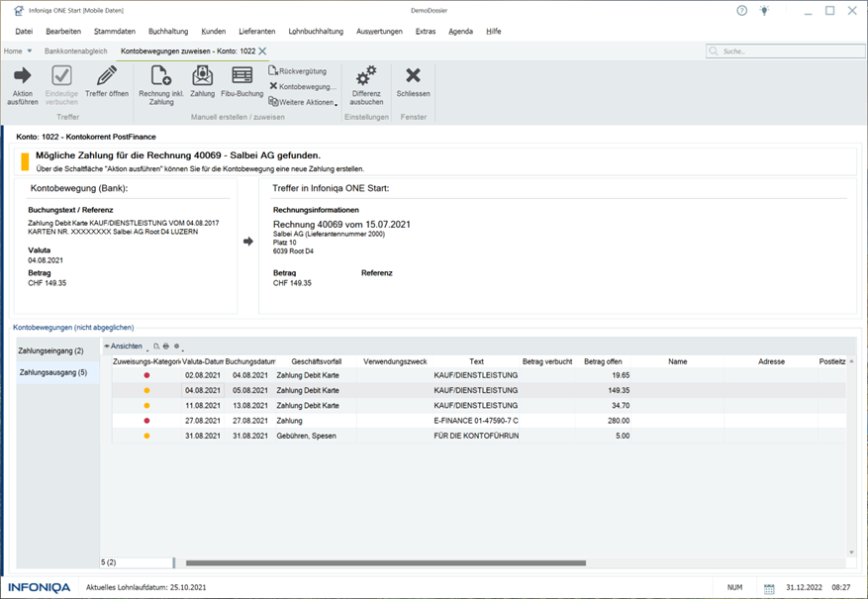This screenshot has height=599, width=868.
Task: Click the Infoniqa app icon in title bar
Action: tap(19, 11)
